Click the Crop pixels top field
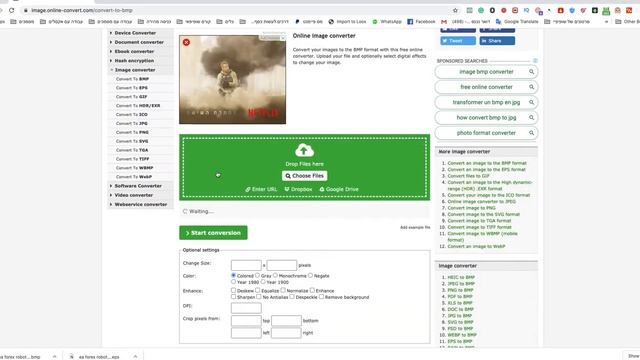This screenshot has width=640, height=360. 246,320
